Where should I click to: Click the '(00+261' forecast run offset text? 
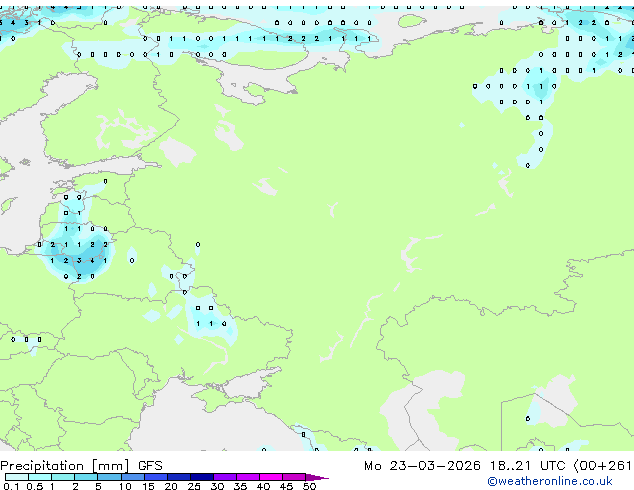(x=602, y=466)
